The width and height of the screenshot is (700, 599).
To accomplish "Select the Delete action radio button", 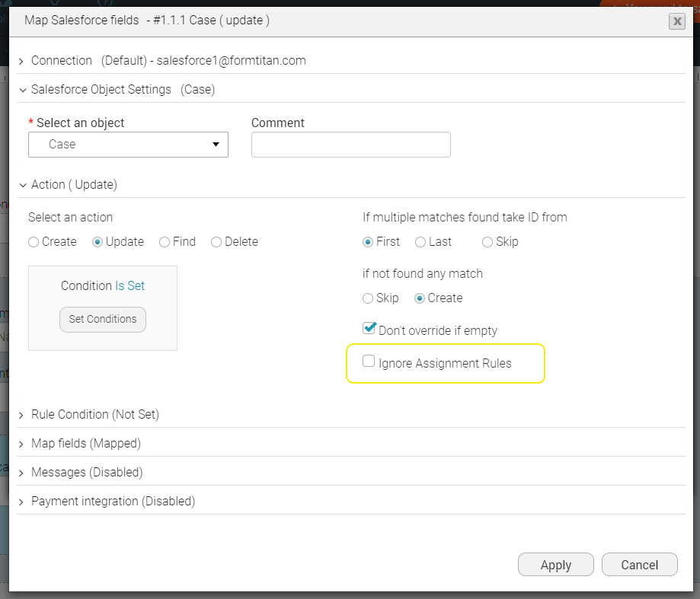I will point(216,242).
